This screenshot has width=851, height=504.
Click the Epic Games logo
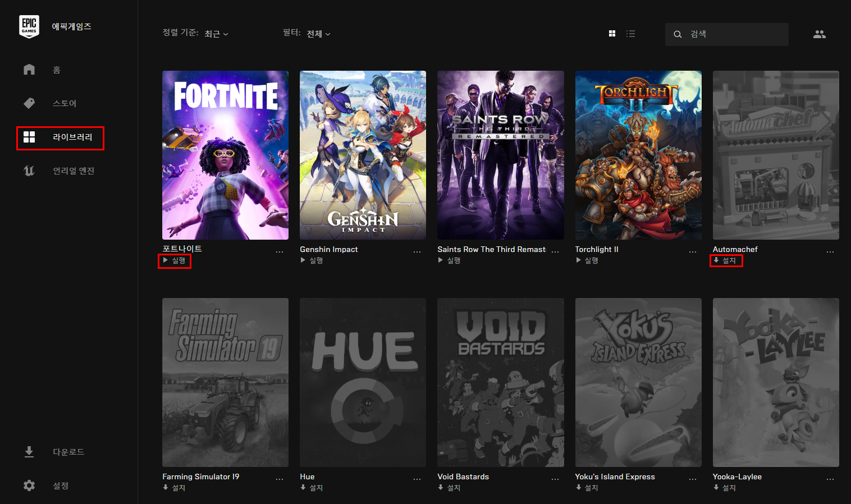[x=29, y=26]
